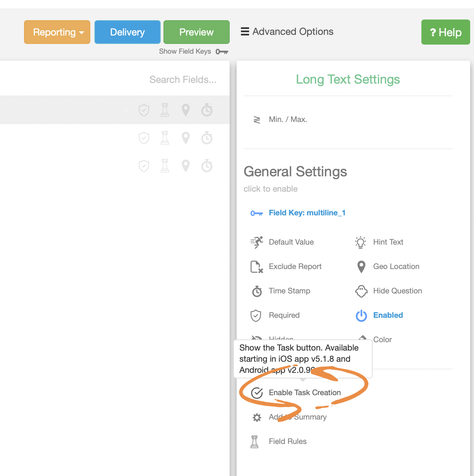
Task: Toggle the Required shield setting
Action: coord(256,315)
